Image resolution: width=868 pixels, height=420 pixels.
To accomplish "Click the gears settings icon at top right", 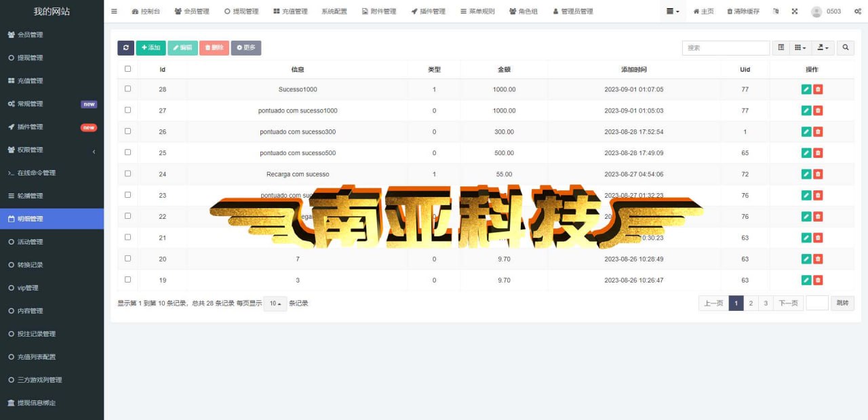I will [857, 12].
